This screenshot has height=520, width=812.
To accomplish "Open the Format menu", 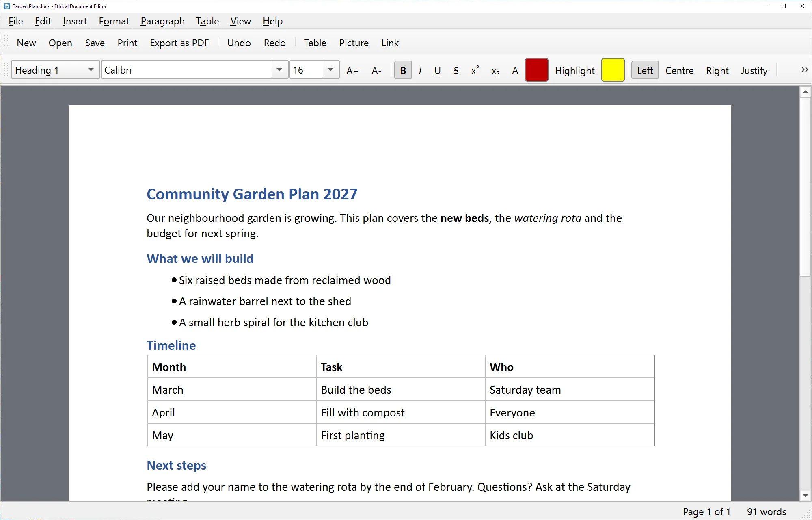I will (114, 21).
